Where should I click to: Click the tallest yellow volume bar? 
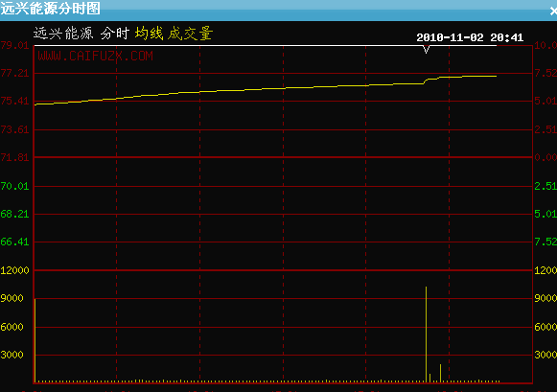tap(426, 334)
